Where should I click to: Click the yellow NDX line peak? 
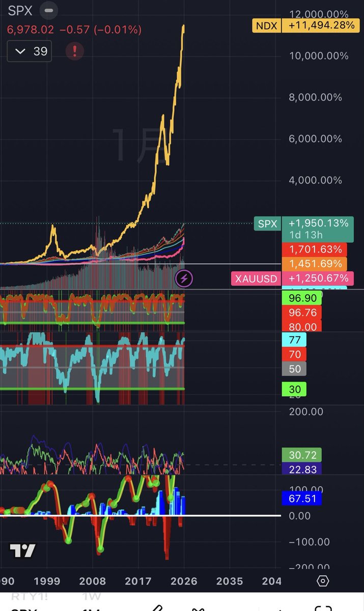click(x=183, y=26)
